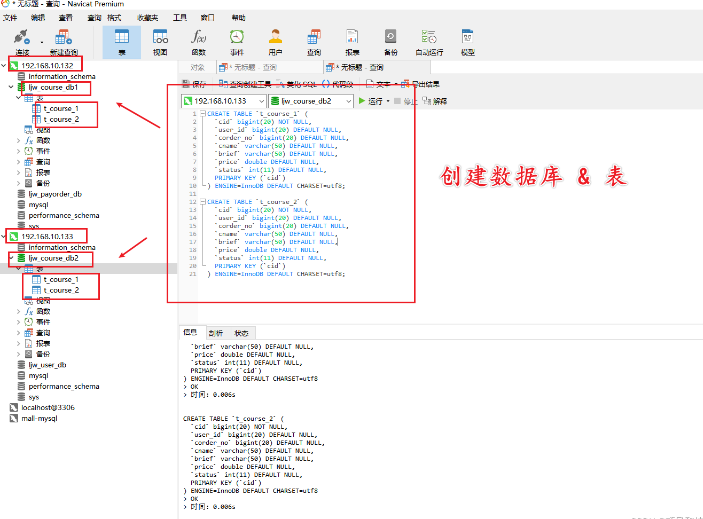Select 报表 node under ljw_course_db2
This screenshot has height=519, width=703.
pyautogui.click(x=43, y=343)
